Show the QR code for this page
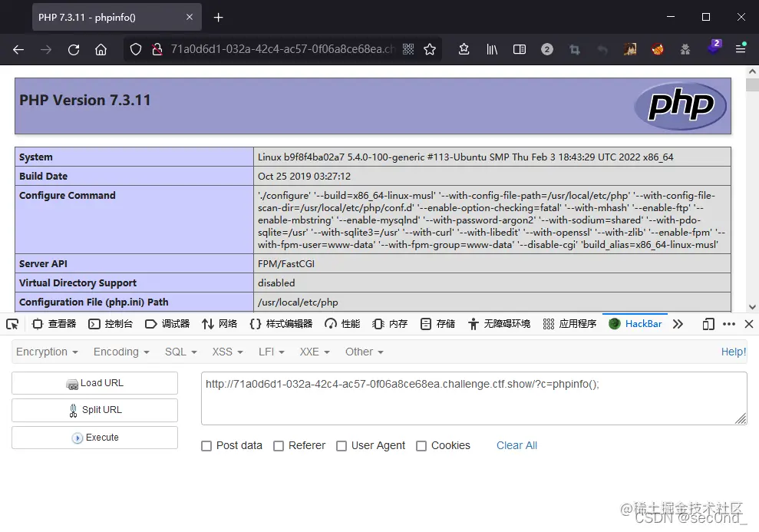 [x=408, y=49]
